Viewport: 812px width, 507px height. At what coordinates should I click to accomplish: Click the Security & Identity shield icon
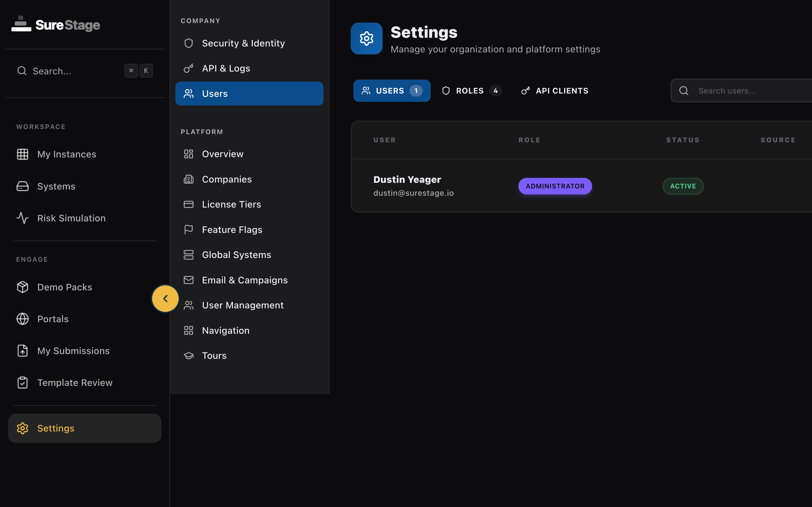[189, 43]
